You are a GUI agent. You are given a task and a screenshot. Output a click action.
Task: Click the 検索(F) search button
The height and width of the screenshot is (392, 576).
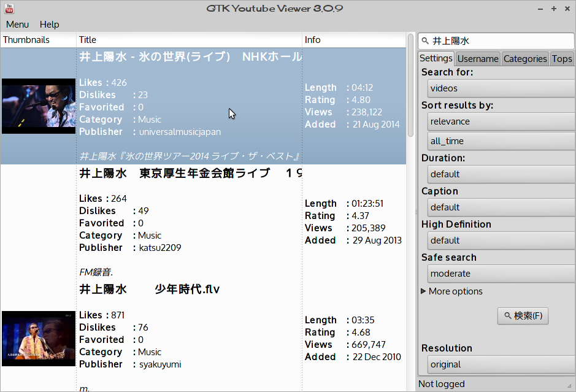click(x=523, y=316)
